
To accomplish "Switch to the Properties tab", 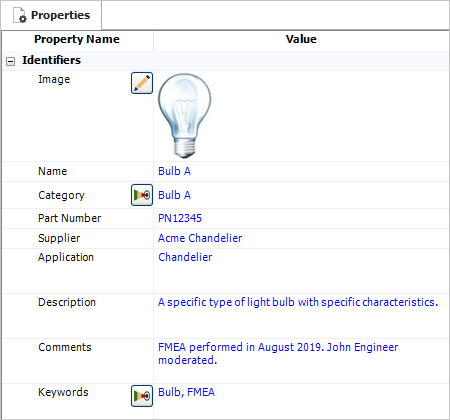I will point(51,15).
